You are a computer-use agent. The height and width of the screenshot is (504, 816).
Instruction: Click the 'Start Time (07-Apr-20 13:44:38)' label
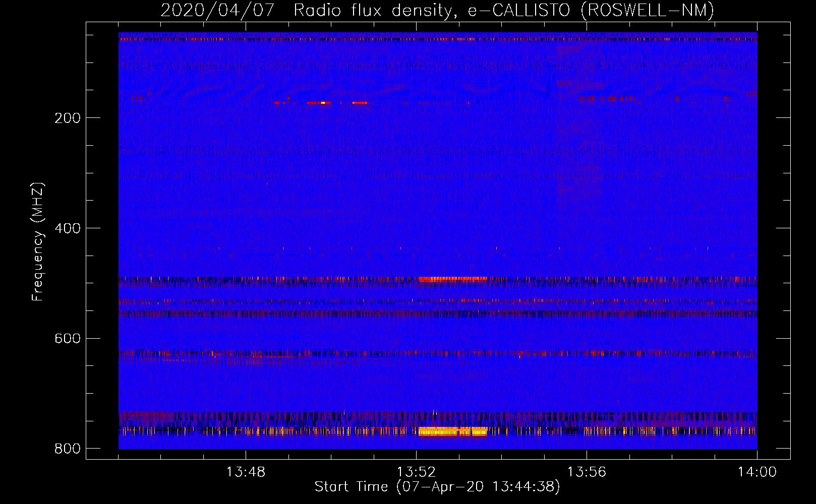(437, 487)
